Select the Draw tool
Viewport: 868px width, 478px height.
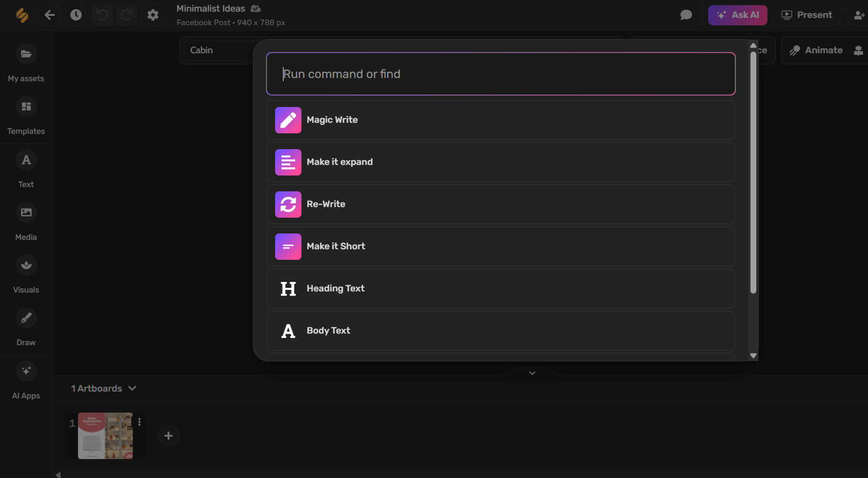tap(26, 327)
